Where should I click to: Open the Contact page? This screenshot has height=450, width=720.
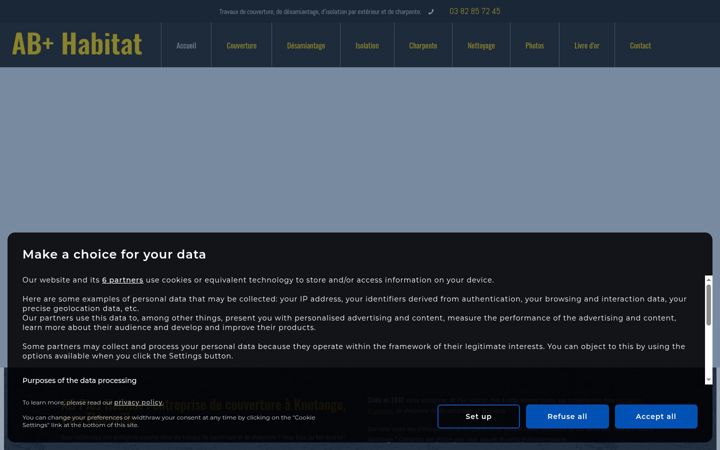640,45
